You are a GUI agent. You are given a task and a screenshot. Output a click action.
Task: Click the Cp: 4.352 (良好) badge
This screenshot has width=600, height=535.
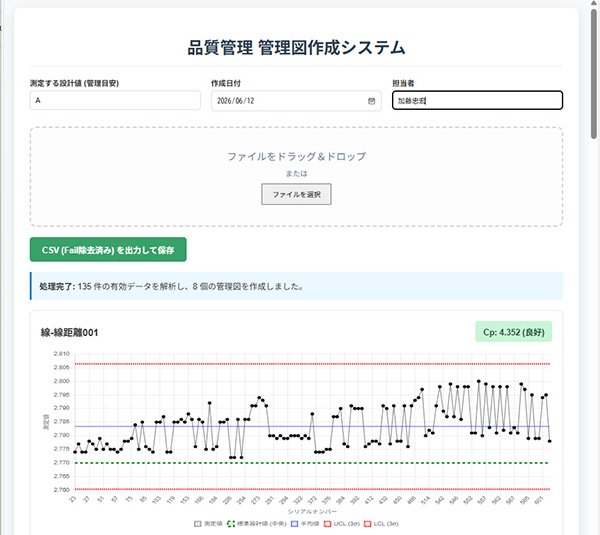514,332
